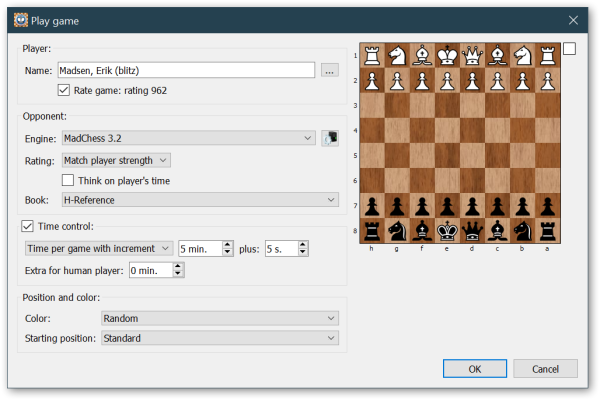Click the white pawn on a2
This screenshot has width=600, height=400.
pyautogui.click(x=548, y=81)
